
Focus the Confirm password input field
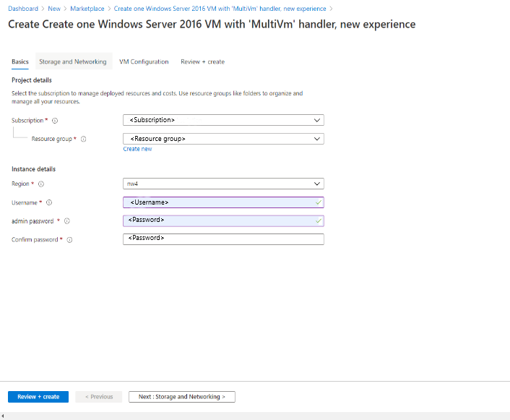(x=223, y=239)
